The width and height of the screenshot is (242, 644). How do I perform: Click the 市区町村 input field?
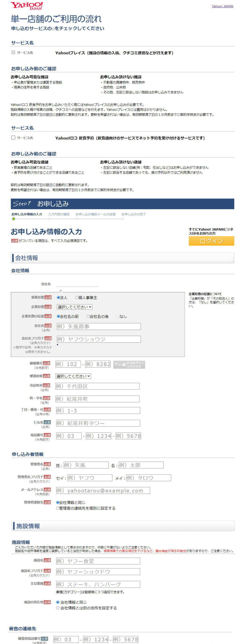98,386
